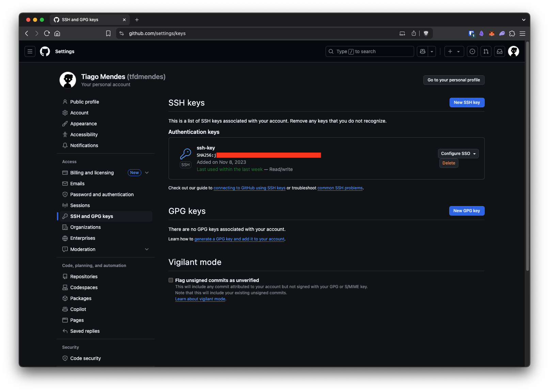Expand the Billing and licensing chevron
This screenshot has width=549, height=392.
point(147,173)
